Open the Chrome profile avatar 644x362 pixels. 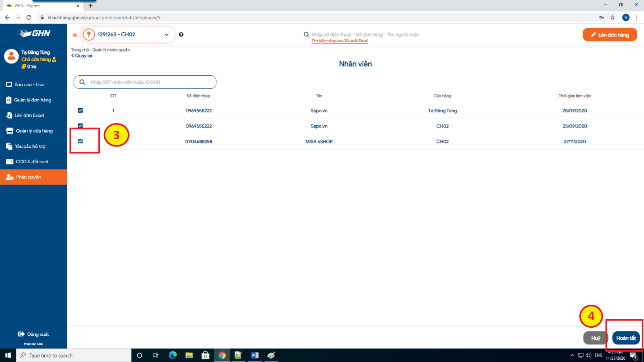(x=625, y=18)
